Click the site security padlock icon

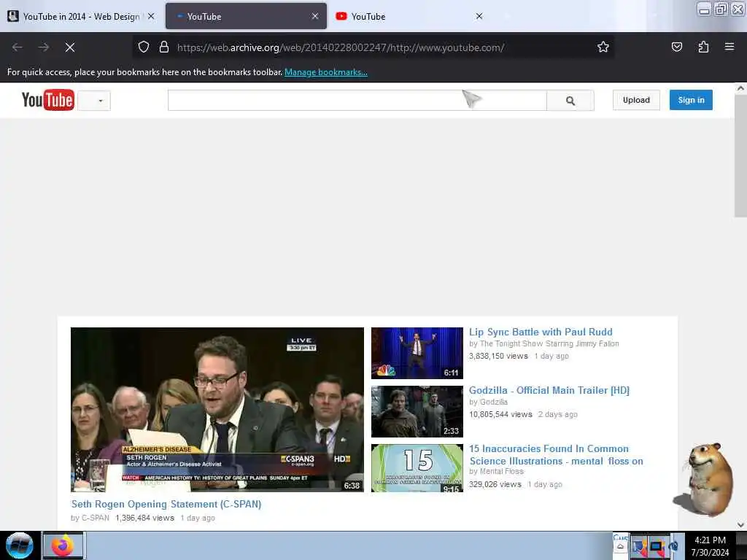164,47
